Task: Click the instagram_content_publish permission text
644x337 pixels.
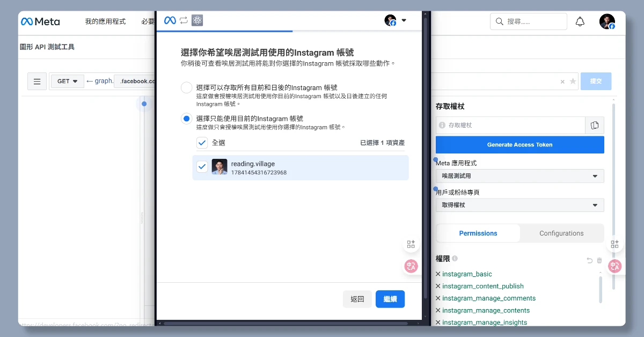Action: (483, 286)
